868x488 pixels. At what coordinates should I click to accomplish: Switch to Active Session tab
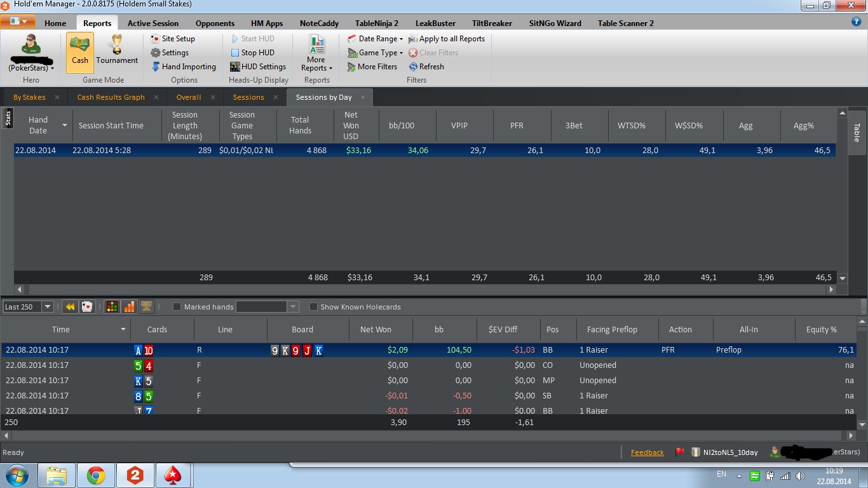[153, 24]
